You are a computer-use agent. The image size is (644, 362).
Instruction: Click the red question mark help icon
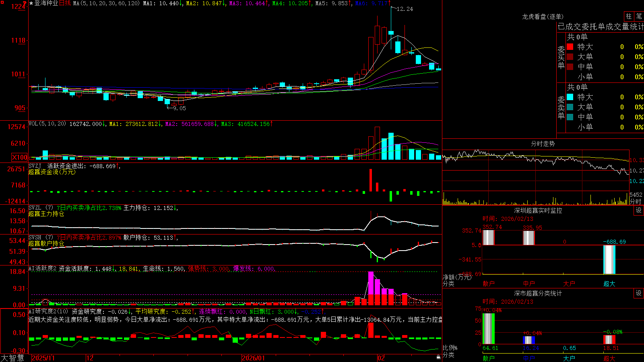(25, 3)
